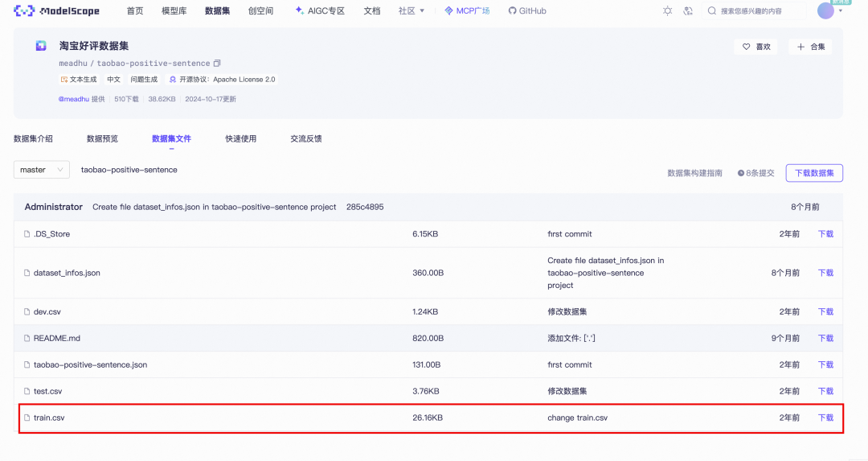Image resolution: width=868 pixels, height=461 pixels.
Task: Toggle the light/dark theme sun icon
Action: tap(667, 11)
